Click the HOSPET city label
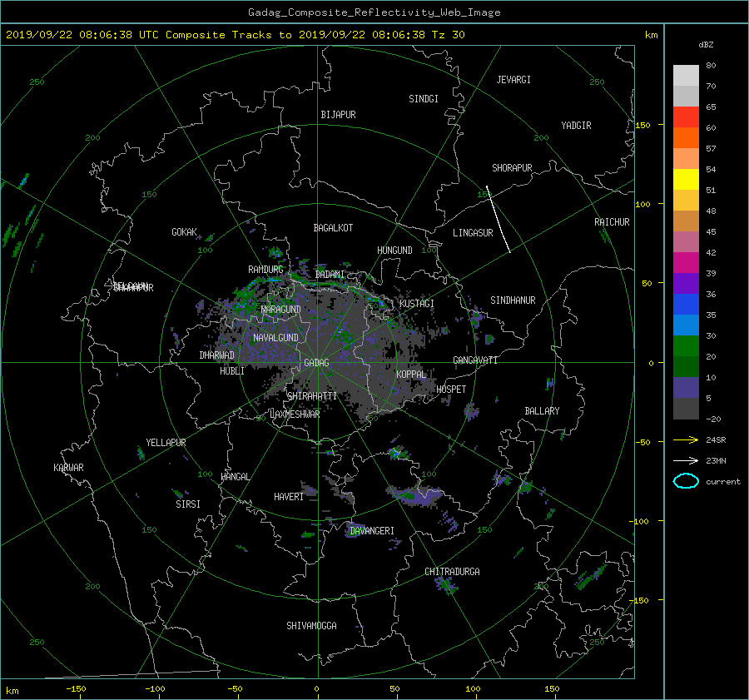Image resolution: width=749 pixels, height=700 pixels. point(451,390)
